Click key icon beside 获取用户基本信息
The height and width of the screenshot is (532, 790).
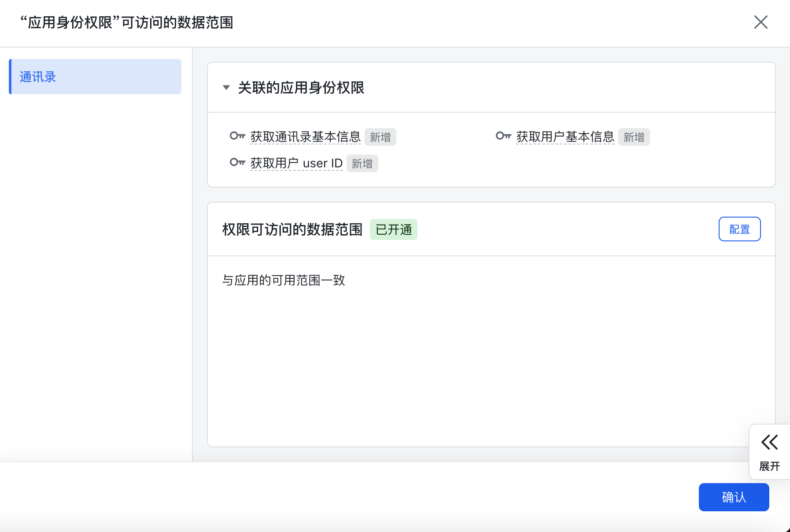[503, 136]
